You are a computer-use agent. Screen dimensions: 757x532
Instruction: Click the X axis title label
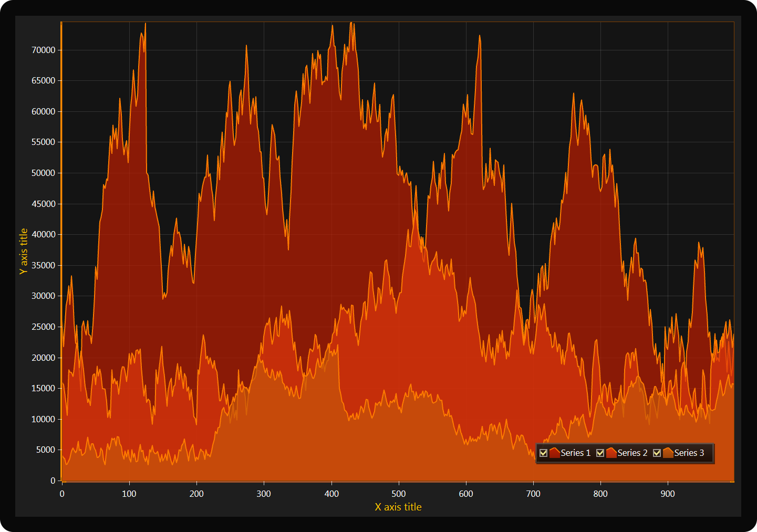pyautogui.click(x=398, y=507)
